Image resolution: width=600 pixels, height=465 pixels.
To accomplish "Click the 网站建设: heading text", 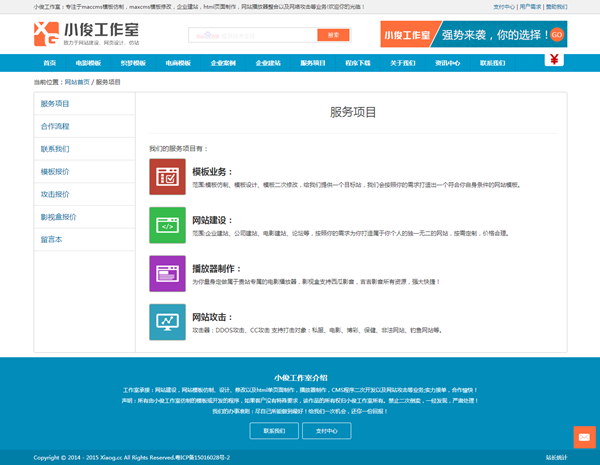I will [212, 220].
